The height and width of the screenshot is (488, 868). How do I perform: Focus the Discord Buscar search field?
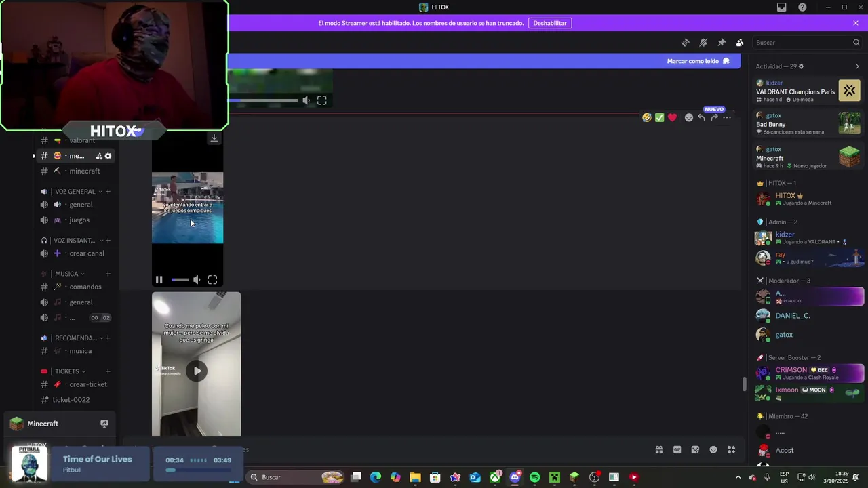[x=807, y=42]
